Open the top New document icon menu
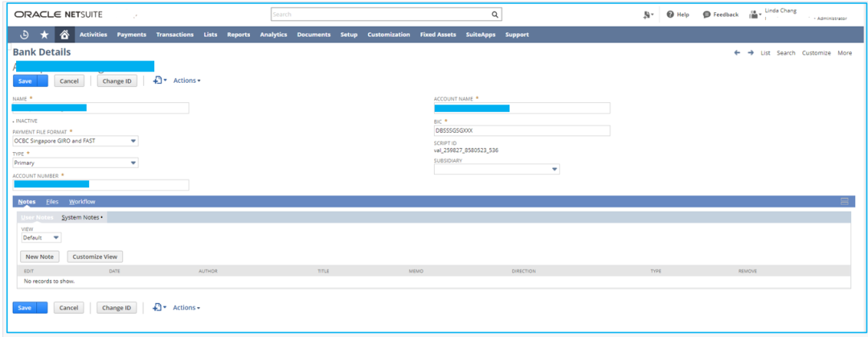This screenshot has width=868, height=337. 159,80
